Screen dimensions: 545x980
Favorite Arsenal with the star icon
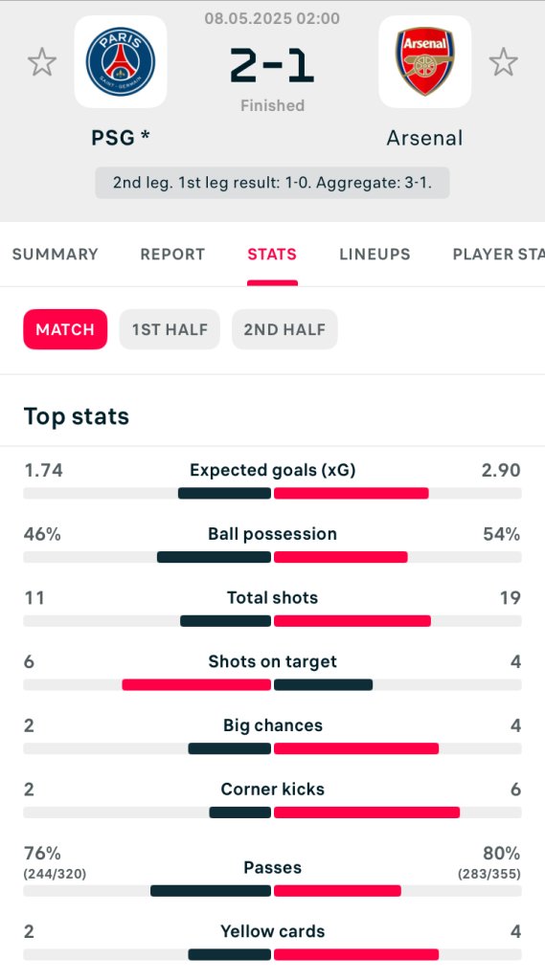pyautogui.click(x=503, y=62)
